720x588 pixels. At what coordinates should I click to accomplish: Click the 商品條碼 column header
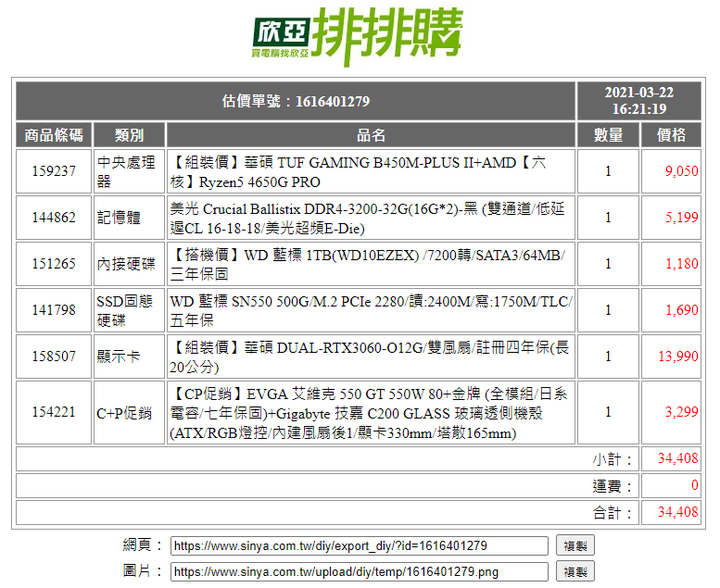(54, 135)
